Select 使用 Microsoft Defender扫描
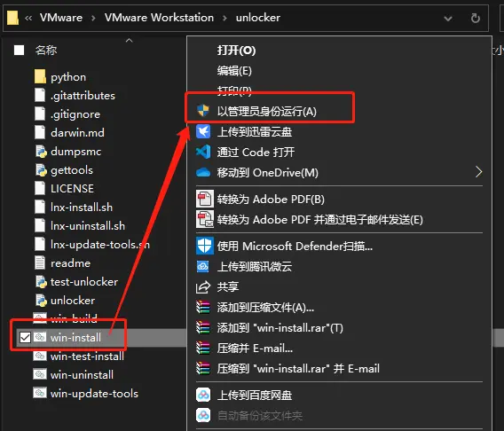 click(295, 247)
